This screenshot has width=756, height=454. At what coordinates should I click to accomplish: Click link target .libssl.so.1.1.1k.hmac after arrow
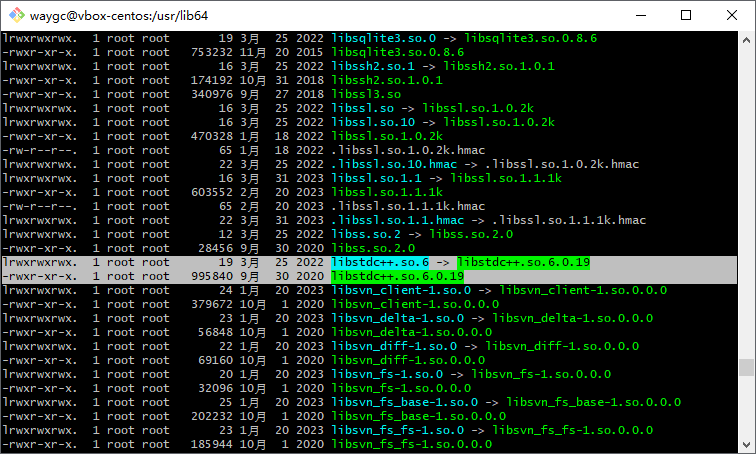point(569,220)
